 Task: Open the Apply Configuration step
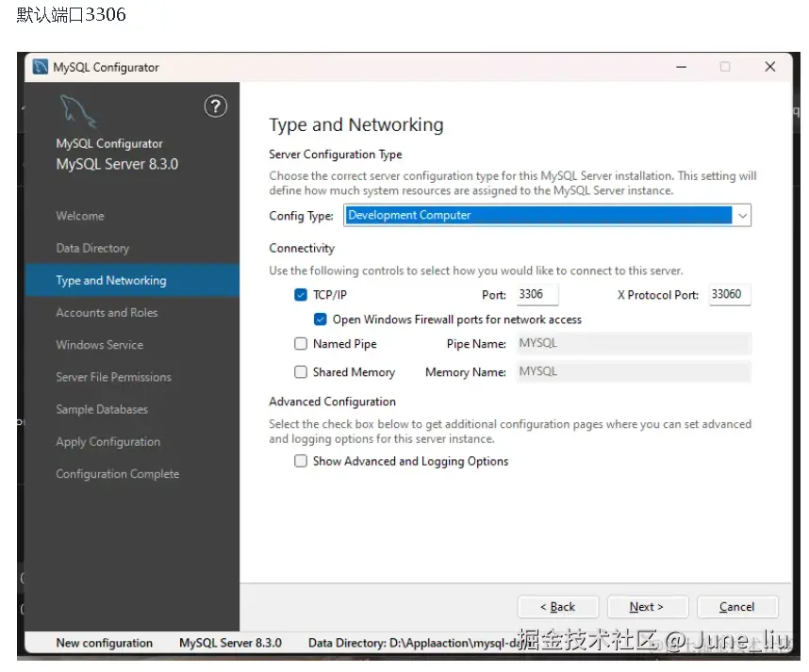107,442
